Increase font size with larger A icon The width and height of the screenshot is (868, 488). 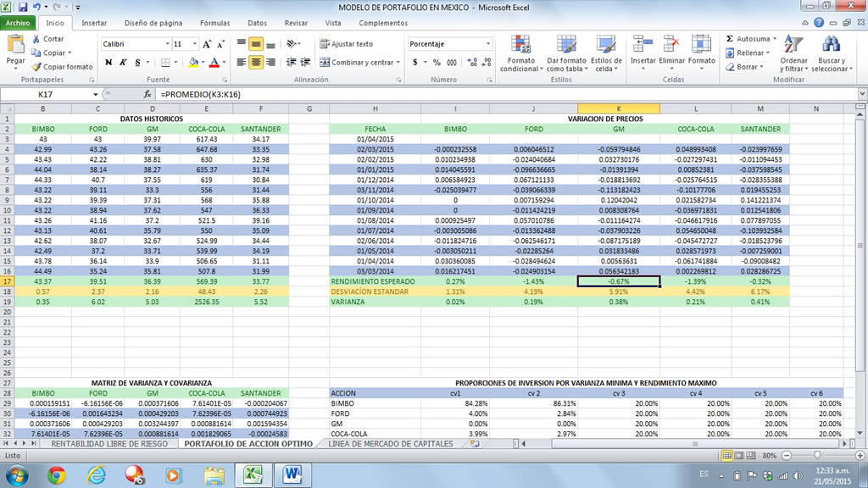[207, 44]
